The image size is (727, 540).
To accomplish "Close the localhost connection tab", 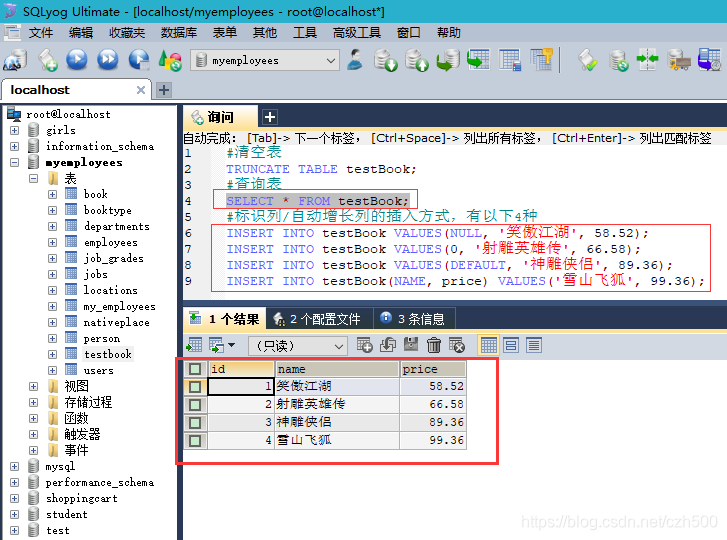I will (141, 90).
